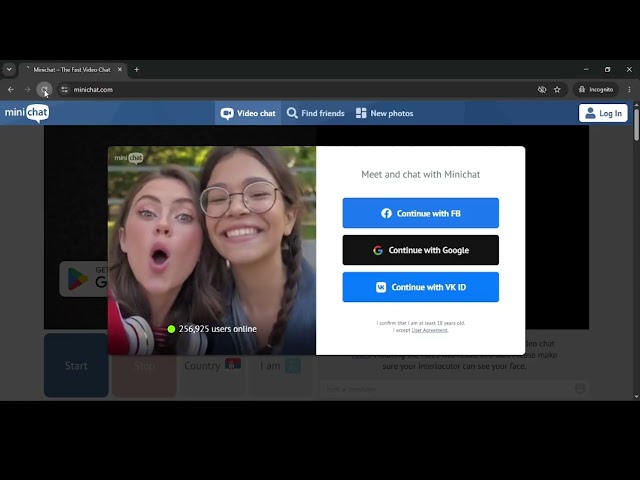This screenshot has height=480, width=640.
Task: Restore down the browser window
Action: [x=607, y=70]
